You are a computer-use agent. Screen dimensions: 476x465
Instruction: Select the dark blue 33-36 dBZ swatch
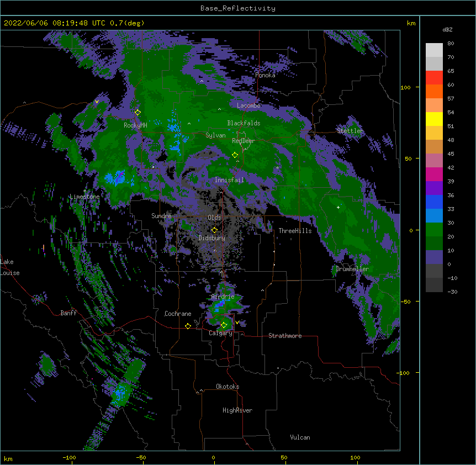434,202
